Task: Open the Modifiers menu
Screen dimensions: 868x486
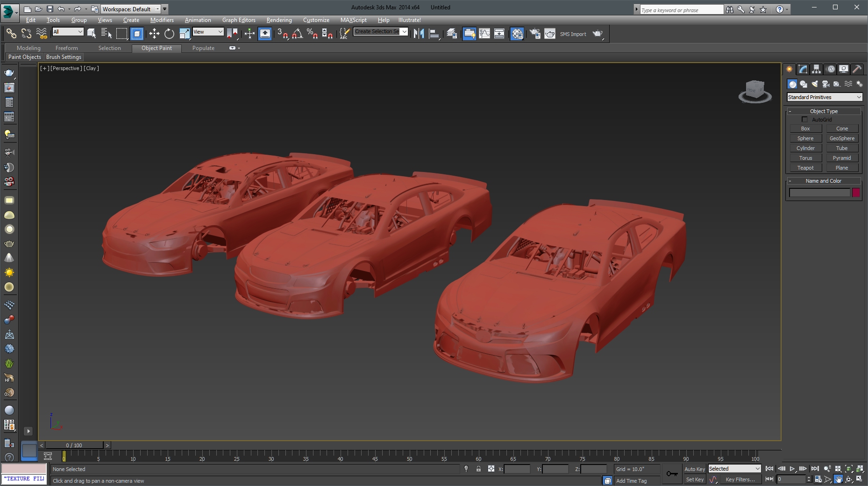Action: [x=162, y=20]
